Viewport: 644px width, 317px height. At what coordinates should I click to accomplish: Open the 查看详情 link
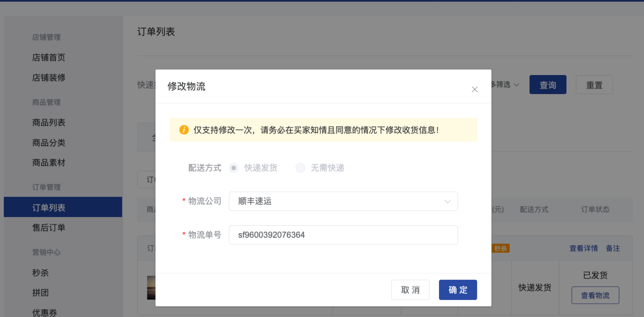tap(584, 248)
